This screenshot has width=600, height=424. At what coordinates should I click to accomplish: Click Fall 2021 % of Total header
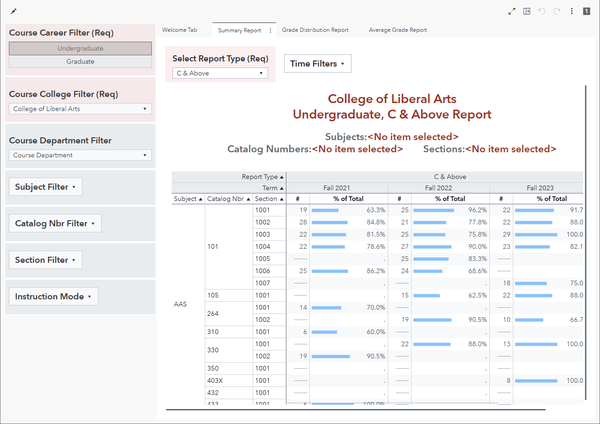pos(348,199)
